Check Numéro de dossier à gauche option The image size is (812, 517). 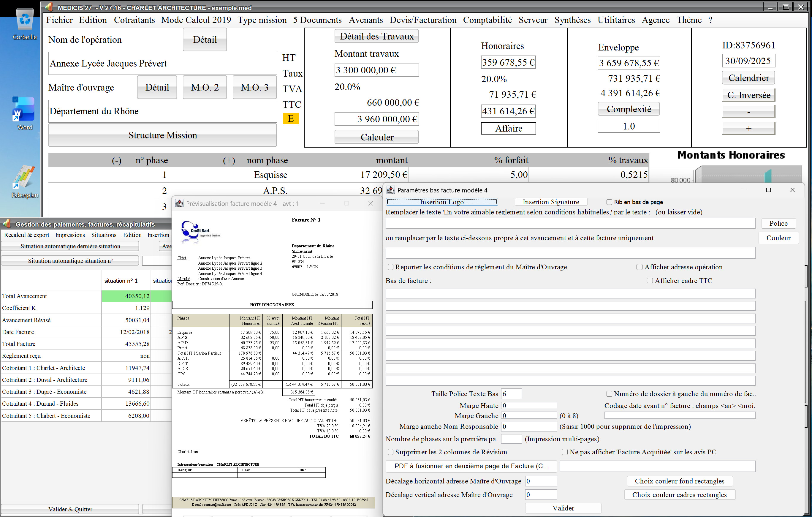[609, 393]
